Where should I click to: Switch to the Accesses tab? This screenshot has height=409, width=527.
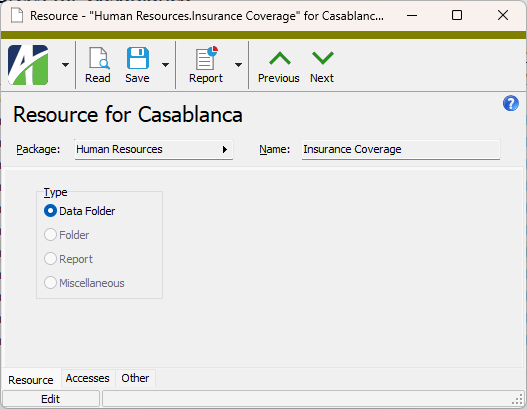click(87, 378)
